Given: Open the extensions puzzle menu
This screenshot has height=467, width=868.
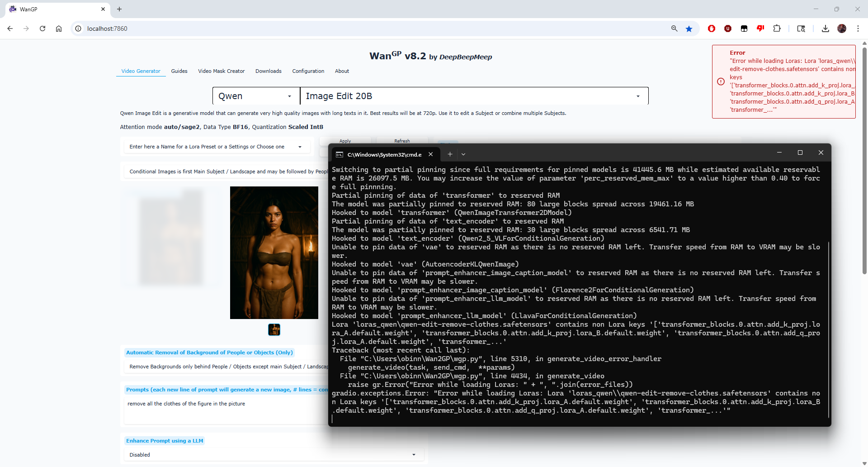Looking at the screenshot, I should pos(777,29).
